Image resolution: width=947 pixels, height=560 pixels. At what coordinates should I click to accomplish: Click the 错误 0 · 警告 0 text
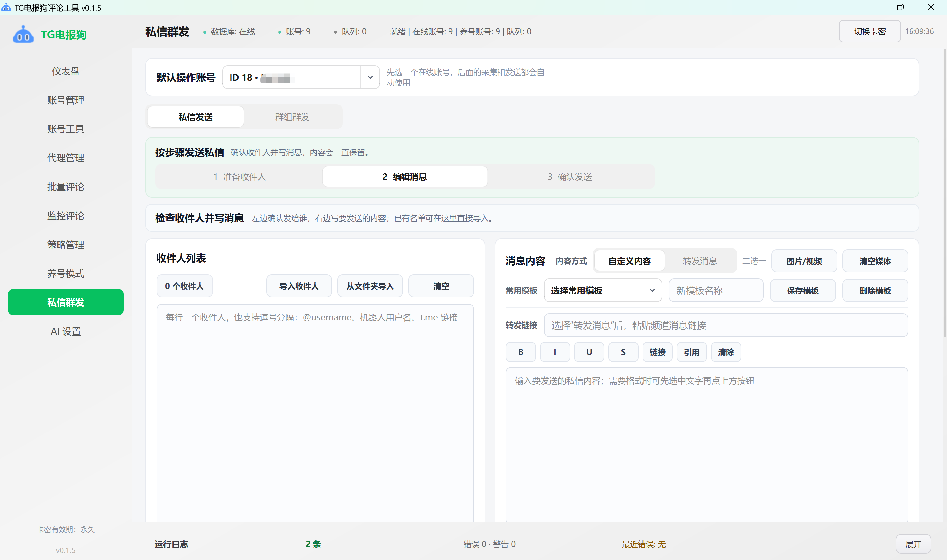[490, 544]
